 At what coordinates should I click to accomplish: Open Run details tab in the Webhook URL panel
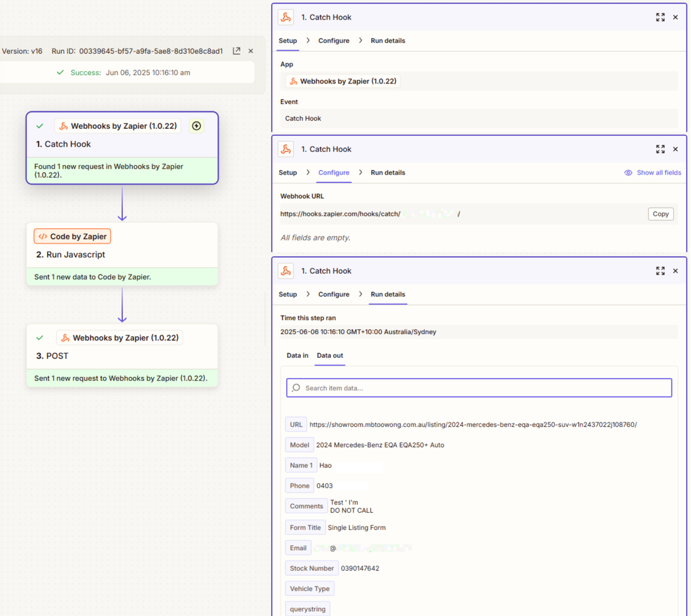tap(388, 173)
